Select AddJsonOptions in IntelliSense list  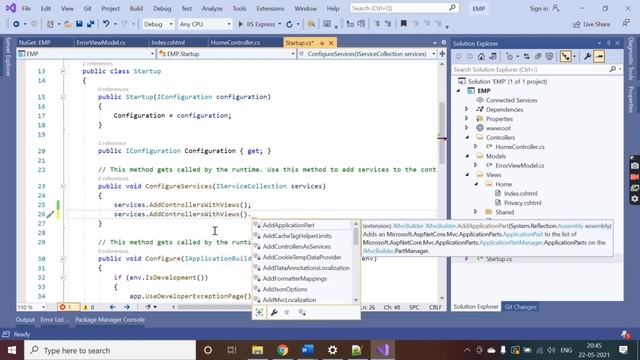pos(302,289)
